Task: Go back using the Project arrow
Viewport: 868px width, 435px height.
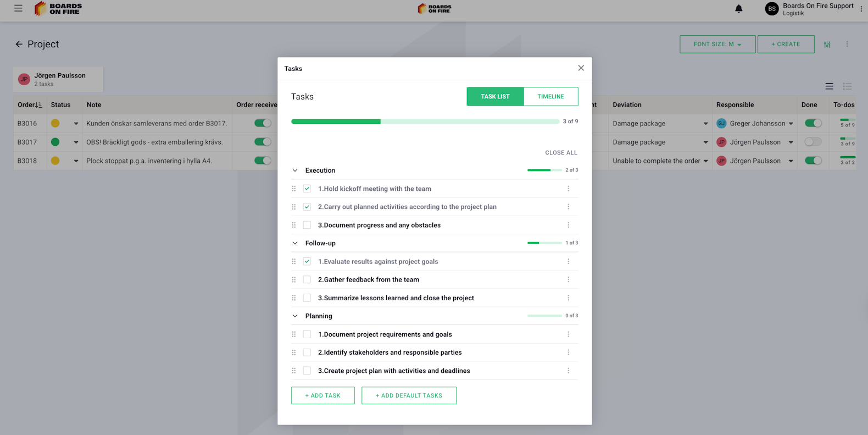Action: (x=19, y=44)
